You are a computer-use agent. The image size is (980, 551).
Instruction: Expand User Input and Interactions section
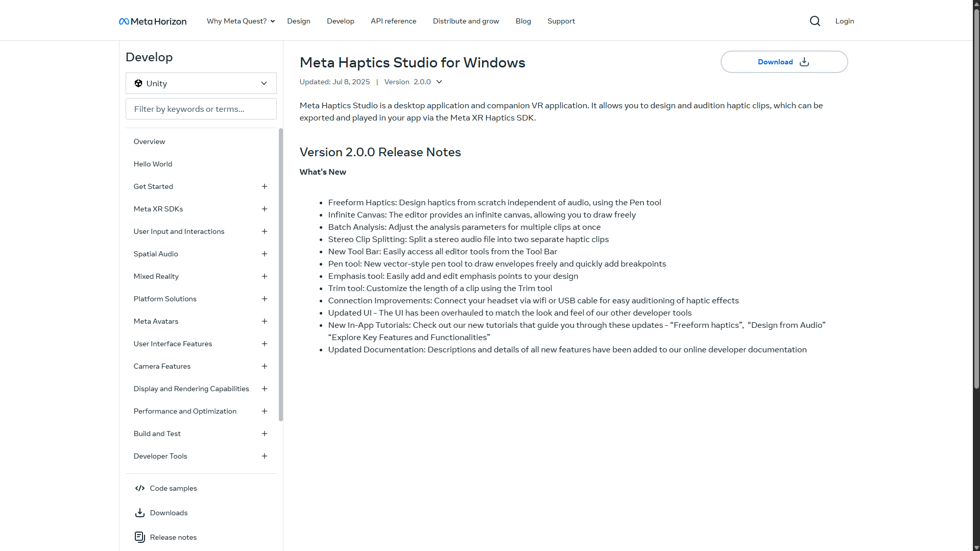pyautogui.click(x=265, y=231)
